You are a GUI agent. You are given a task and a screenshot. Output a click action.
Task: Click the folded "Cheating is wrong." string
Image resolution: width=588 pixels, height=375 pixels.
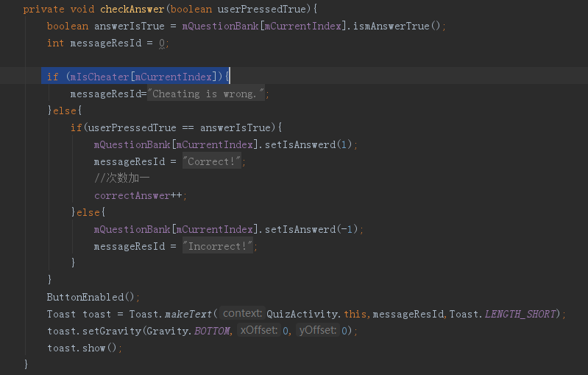[x=206, y=94]
